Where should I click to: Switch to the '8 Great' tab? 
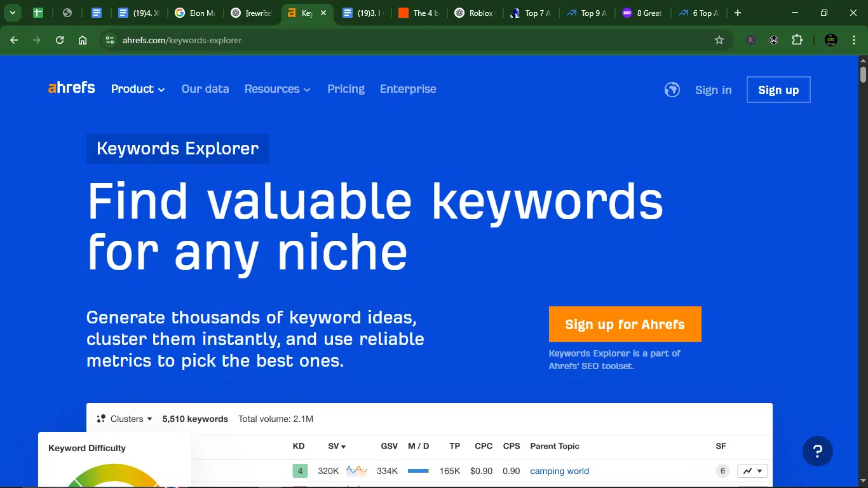(642, 13)
